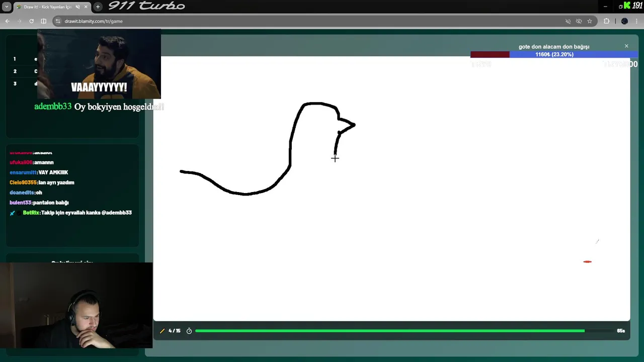Image resolution: width=644 pixels, height=362 pixels.
Task: Go back in browser history
Action: (7, 21)
